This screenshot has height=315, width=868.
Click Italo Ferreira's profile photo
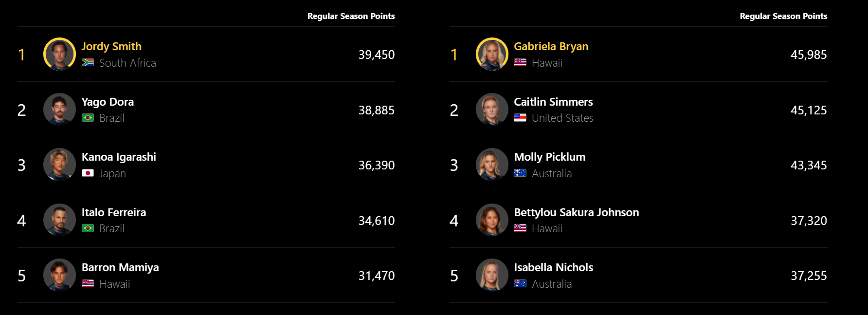tap(59, 220)
